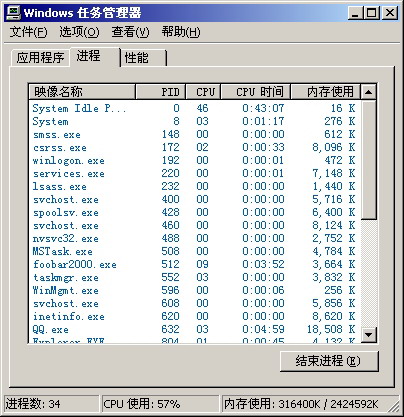This screenshot has height=417, width=404.
Task: Click the 8,096 K memory value of csrss.exe
Action: click(x=334, y=147)
